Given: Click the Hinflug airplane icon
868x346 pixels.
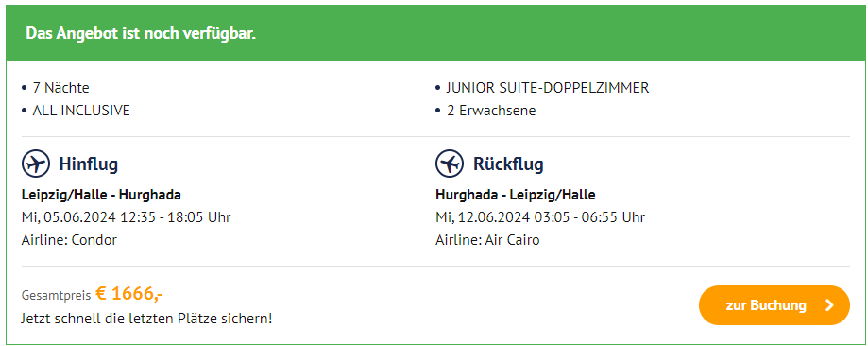Looking at the screenshot, I should [36, 164].
